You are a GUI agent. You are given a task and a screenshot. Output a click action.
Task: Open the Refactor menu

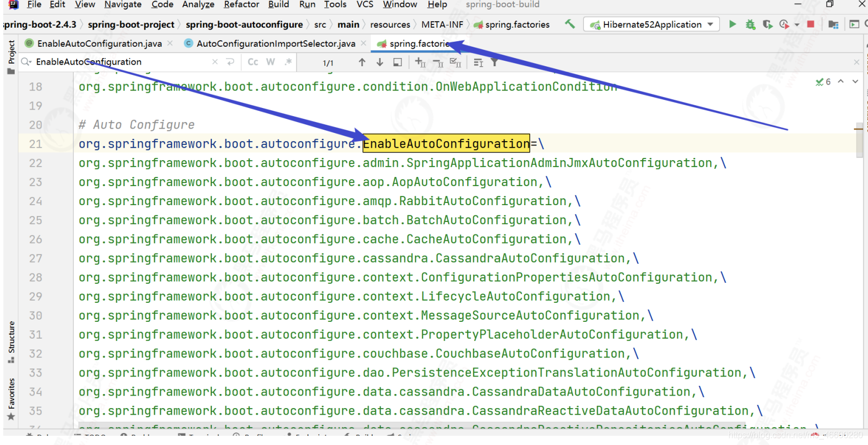tap(241, 5)
